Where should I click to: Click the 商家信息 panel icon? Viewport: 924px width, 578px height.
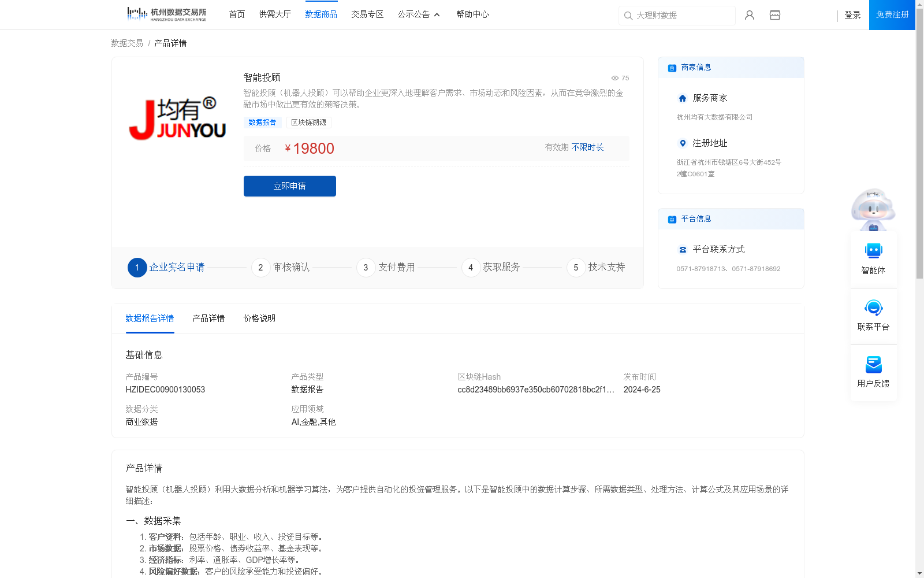tap(672, 68)
